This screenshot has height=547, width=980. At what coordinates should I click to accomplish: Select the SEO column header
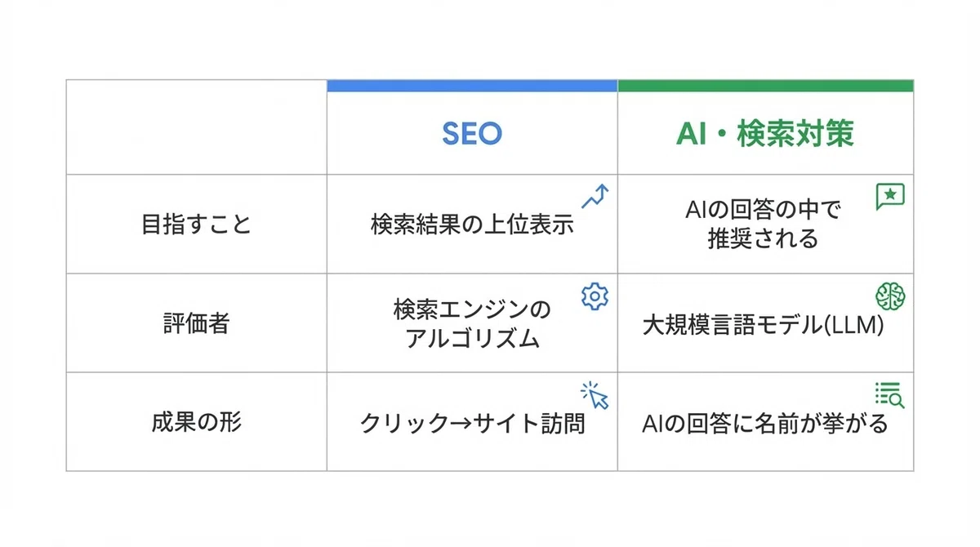[472, 134]
